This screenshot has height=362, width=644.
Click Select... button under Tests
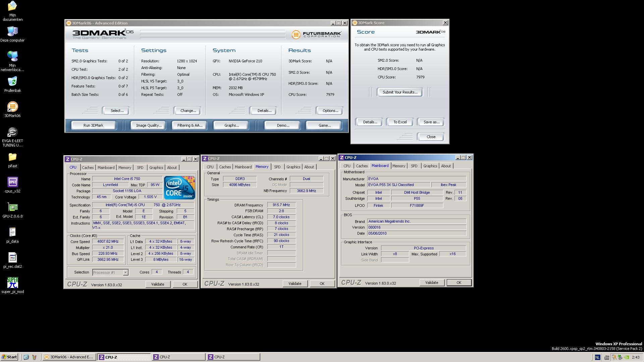[117, 111]
